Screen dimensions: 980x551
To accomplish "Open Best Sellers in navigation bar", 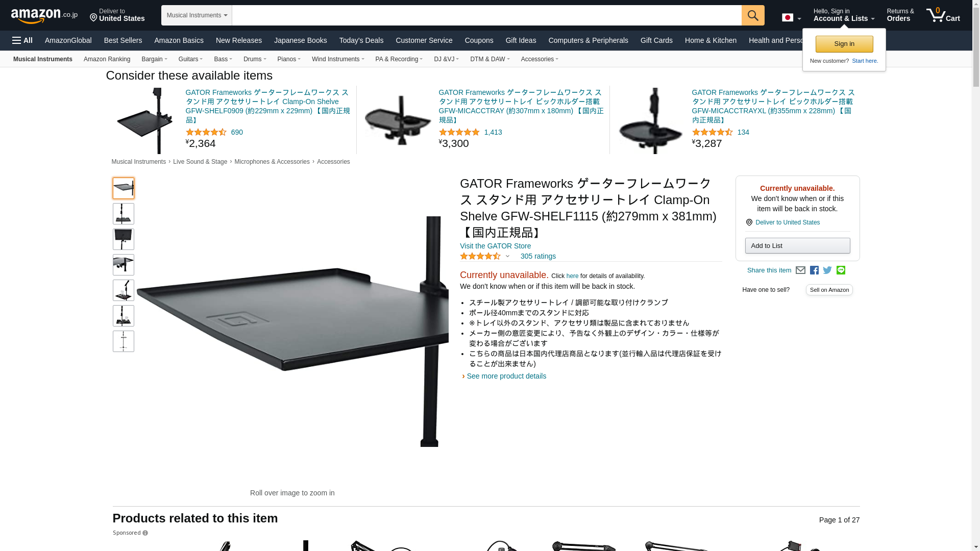I will [x=123, y=40].
